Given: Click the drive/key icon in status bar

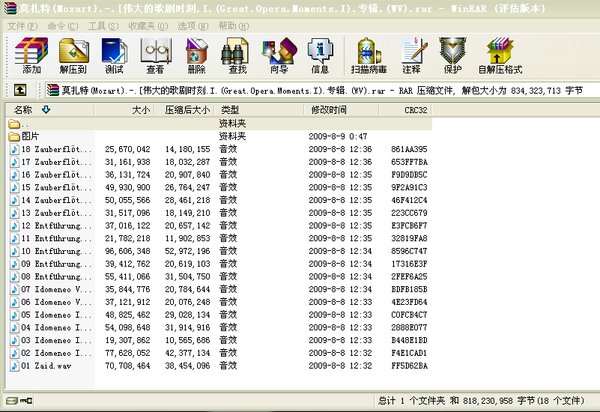Looking at the screenshot, I should (19, 401).
